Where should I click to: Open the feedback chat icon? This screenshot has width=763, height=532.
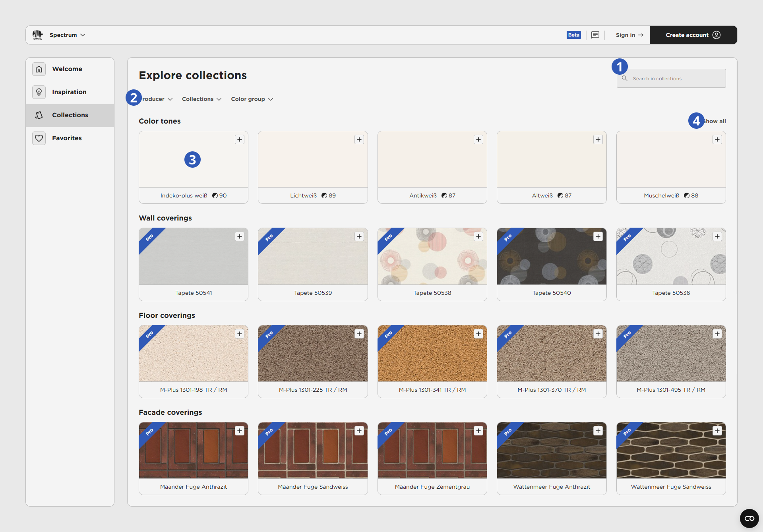pyautogui.click(x=595, y=35)
